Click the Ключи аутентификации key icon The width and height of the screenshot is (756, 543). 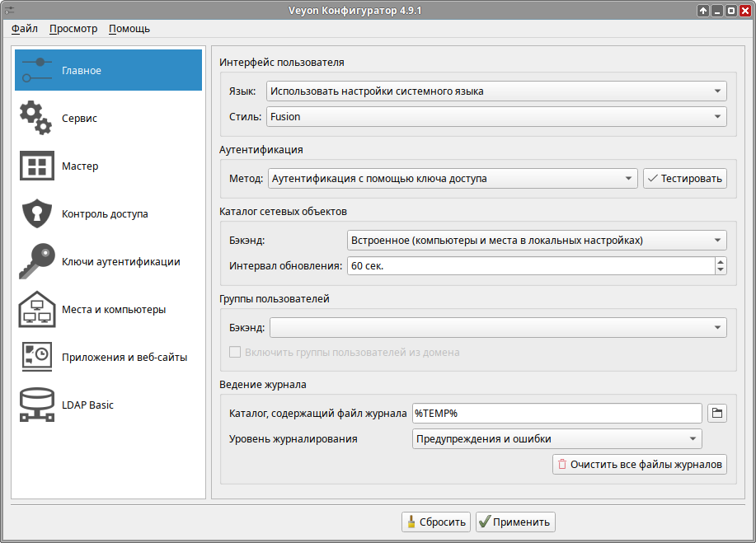tap(37, 261)
